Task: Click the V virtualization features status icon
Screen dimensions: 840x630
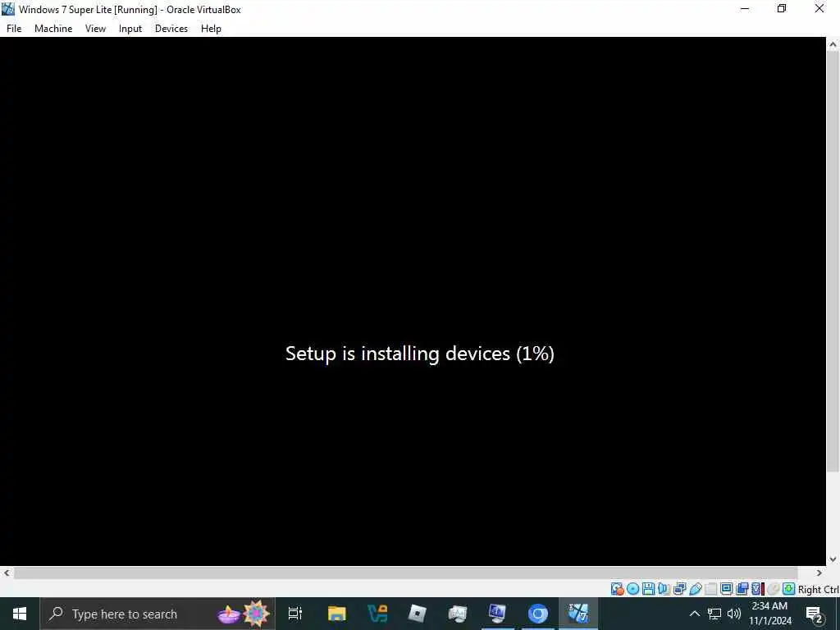Action: (x=757, y=589)
